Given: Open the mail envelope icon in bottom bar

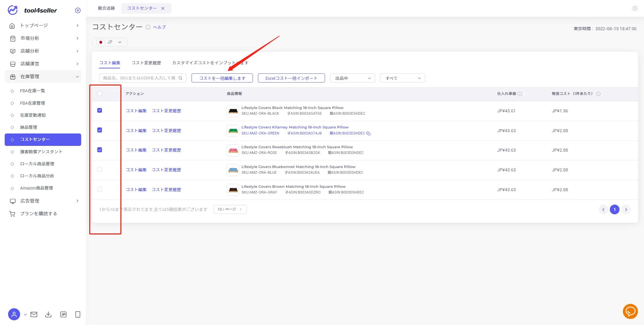Looking at the screenshot, I should pos(34,314).
